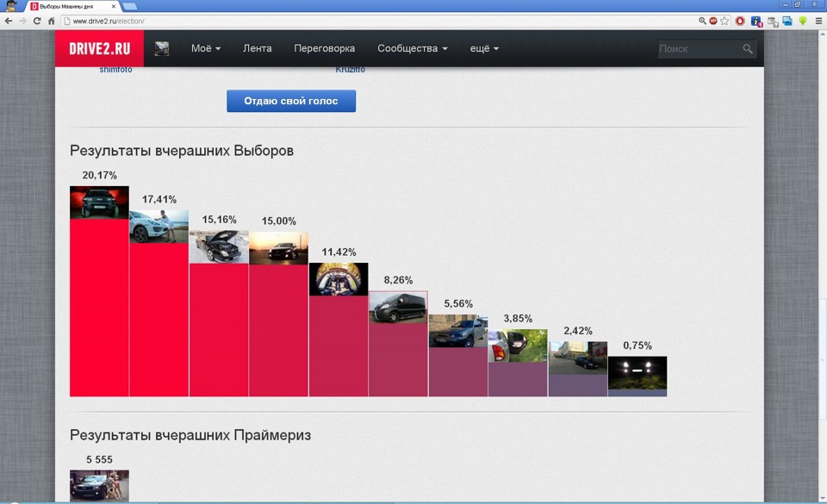Click the scrollbar up arrow

[x=822, y=34]
